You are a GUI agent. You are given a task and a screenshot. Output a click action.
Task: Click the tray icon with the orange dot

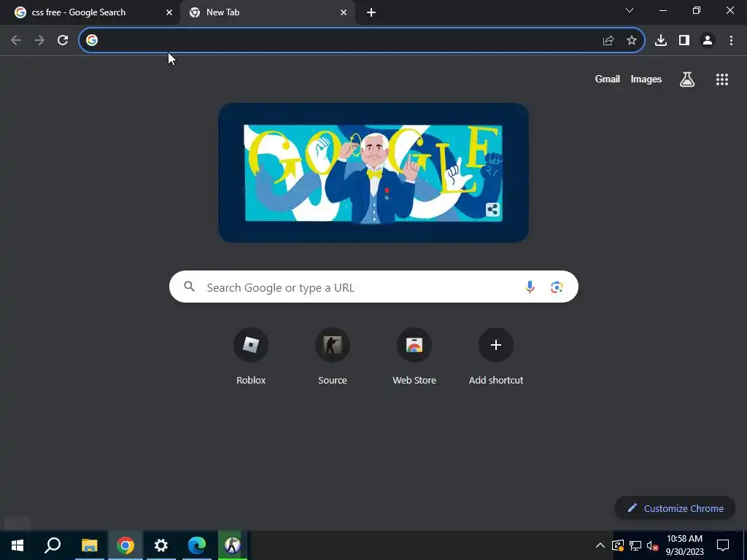[618, 545]
